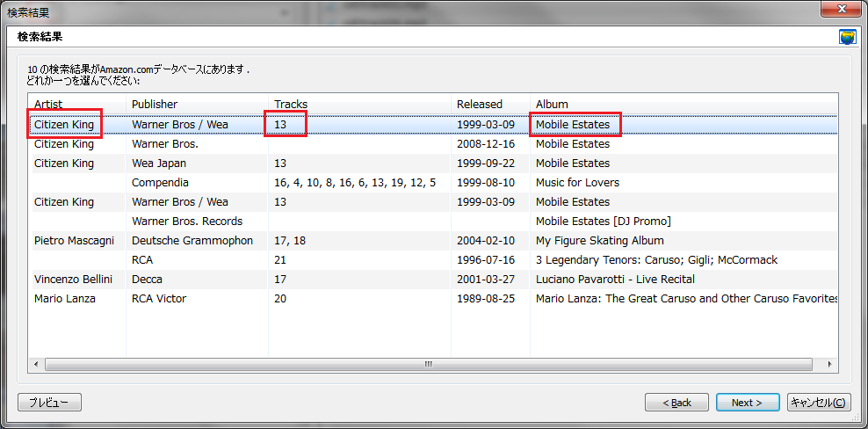Select the Mario Lanza row

coord(433,299)
